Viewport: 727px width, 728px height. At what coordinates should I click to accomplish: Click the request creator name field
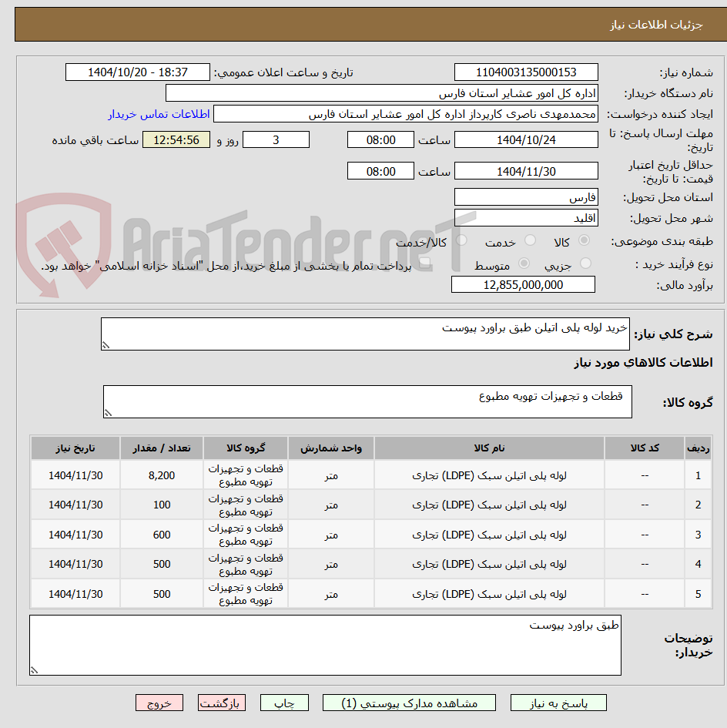click(406, 114)
